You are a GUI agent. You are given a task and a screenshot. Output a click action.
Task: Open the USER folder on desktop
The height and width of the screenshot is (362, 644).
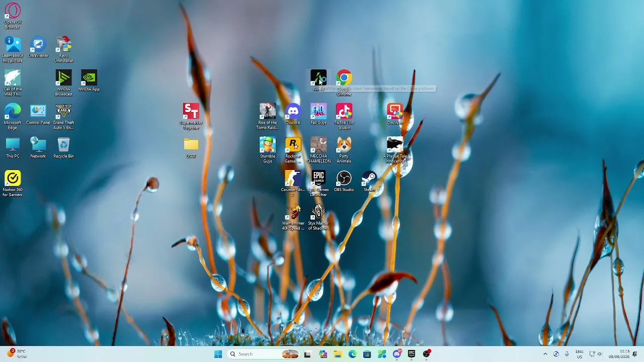click(191, 148)
